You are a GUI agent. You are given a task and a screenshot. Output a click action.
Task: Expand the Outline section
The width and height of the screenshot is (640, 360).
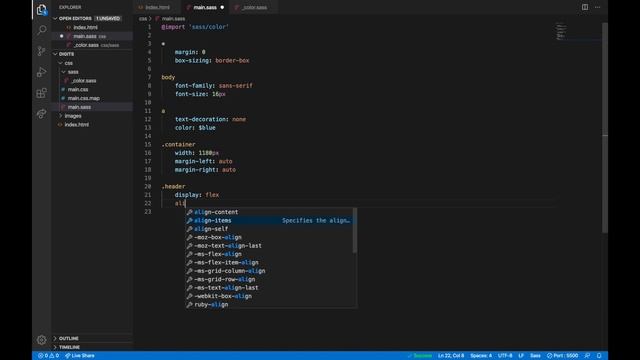(69, 338)
